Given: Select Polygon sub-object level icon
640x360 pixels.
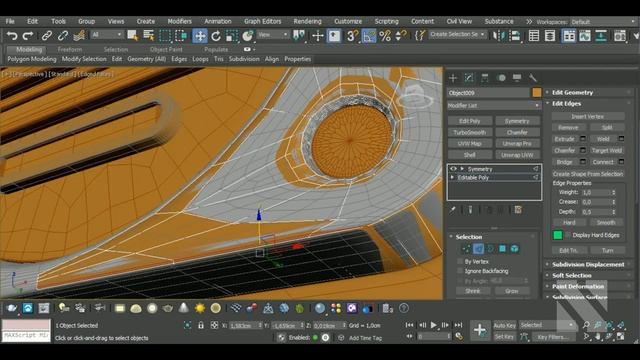Looking at the screenshot, I should (x=502, y=249).
